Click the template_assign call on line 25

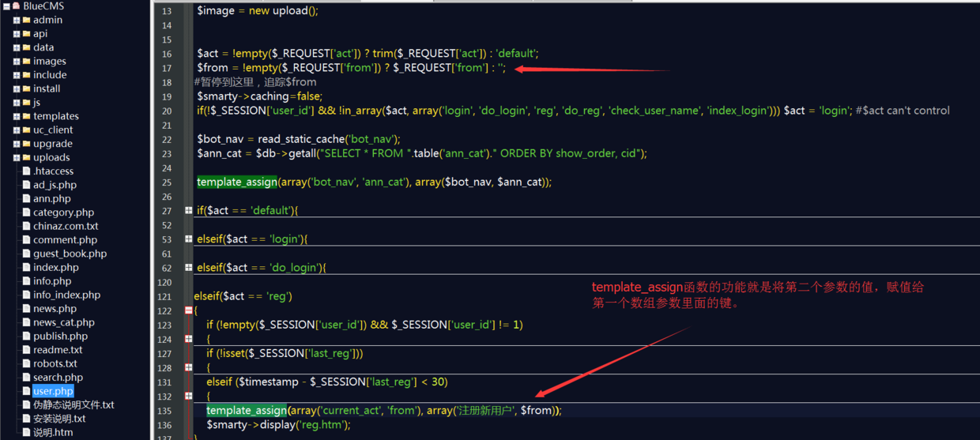(x=374, y=182)
